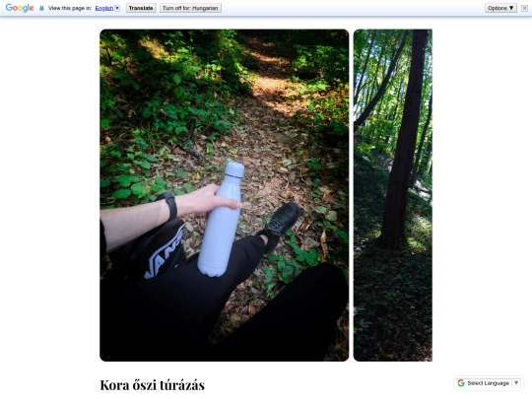Click the white water bottle in photo
The width and height of the screenshot is (532, 399).
pos(222,219)
